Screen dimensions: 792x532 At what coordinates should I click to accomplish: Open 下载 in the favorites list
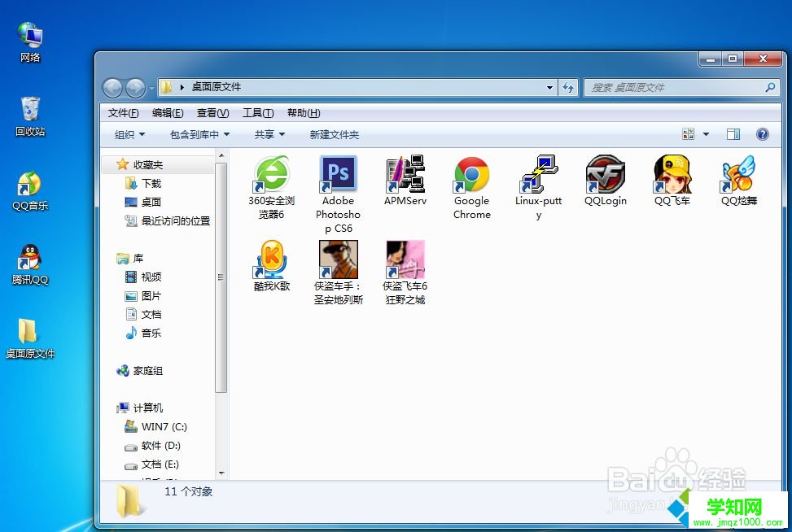pyautogui.click(x=143, y=183)
